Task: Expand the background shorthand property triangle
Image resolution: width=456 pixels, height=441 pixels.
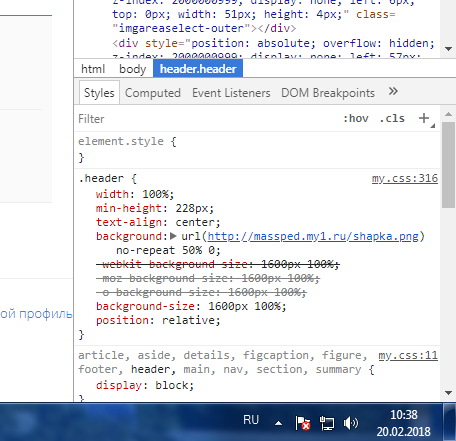Action: [173, 236]
